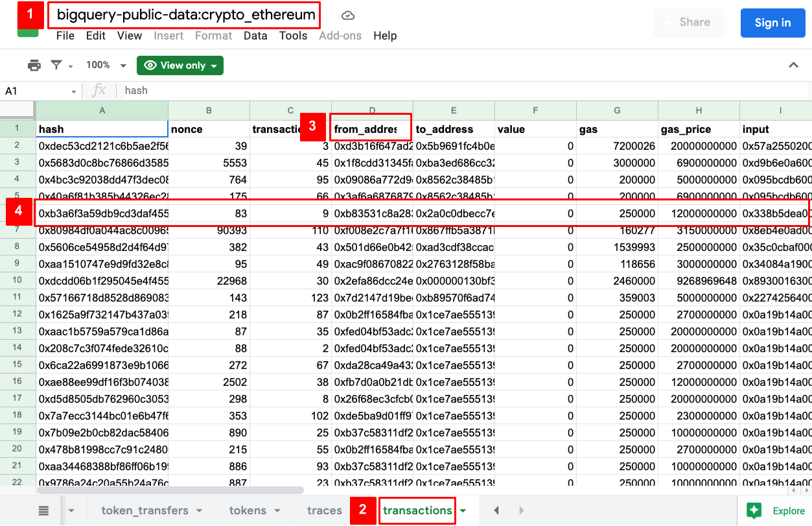
Task: Select row 10 header
Action: [x=17, y=281]
